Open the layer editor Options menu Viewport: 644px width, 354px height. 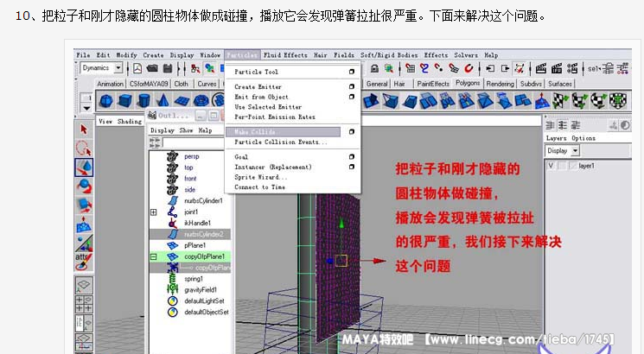click(583, 138)
